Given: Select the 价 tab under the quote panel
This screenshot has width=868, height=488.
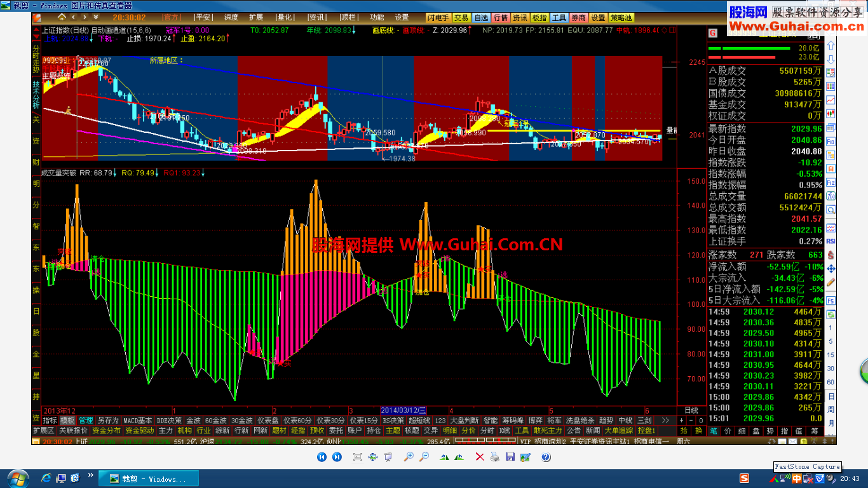Looking at the screenshot, I should click(x=728, y=431).
